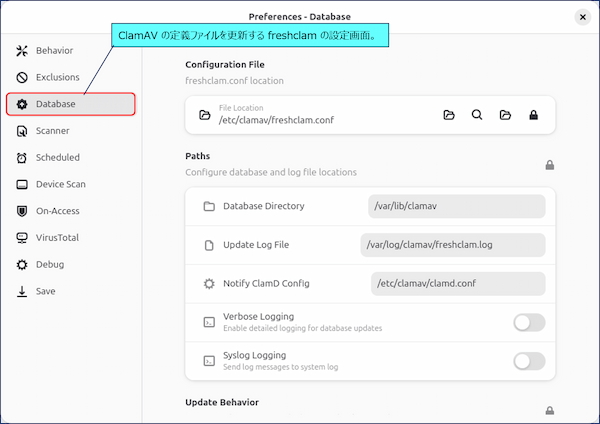Click the open-folder icon left of File Location
Image resolution: width=600 pixels, height=424 pixels.
tap(205, 115)
